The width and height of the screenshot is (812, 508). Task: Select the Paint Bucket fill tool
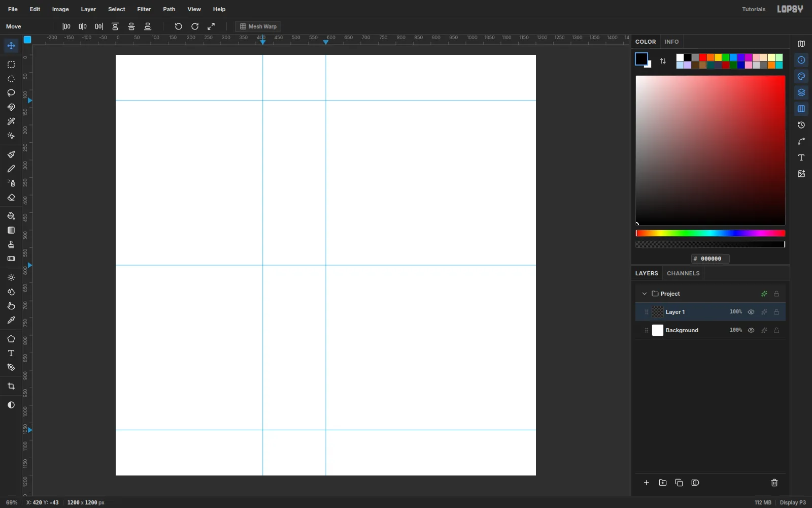point(11,216)
